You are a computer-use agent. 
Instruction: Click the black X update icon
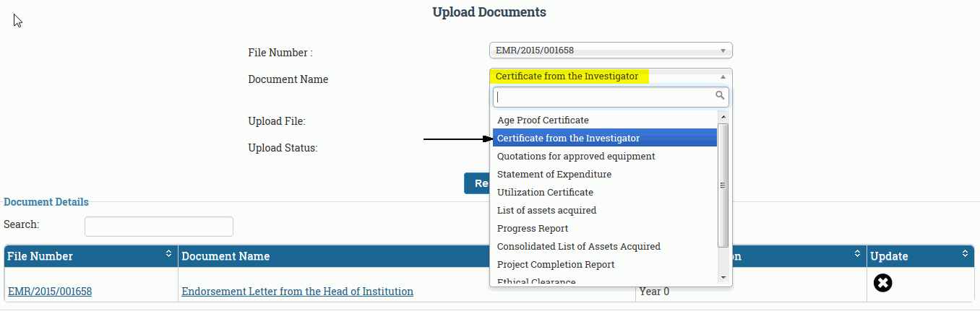coord(882,284)
